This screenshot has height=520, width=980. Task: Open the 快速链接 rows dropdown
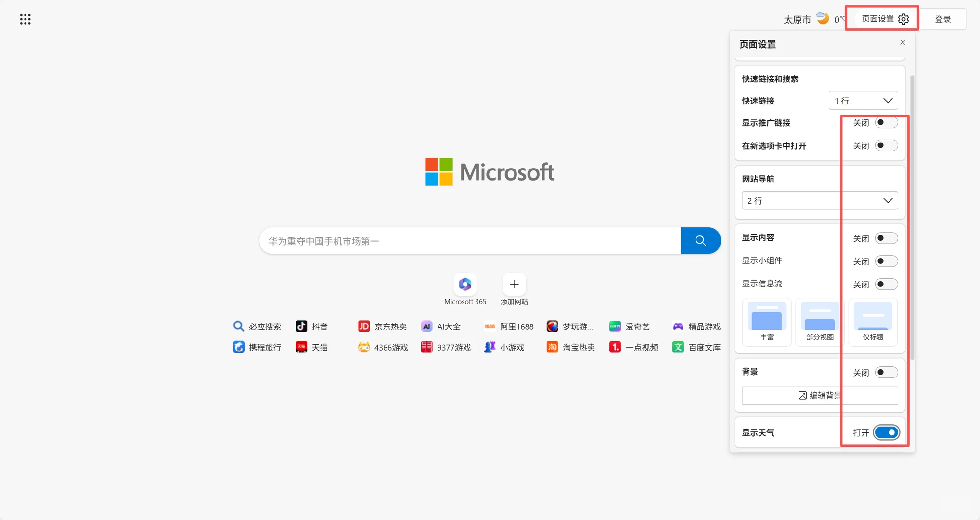point(863,100)
